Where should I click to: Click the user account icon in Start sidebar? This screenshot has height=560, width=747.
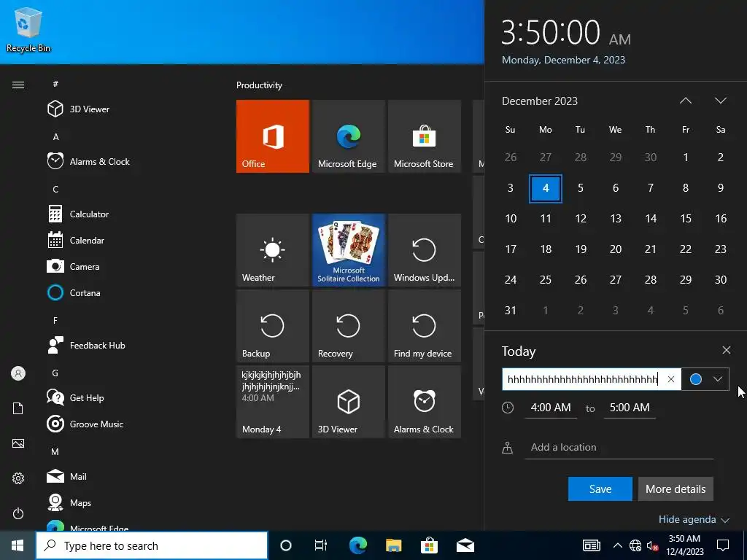click(x=18, y=373)
